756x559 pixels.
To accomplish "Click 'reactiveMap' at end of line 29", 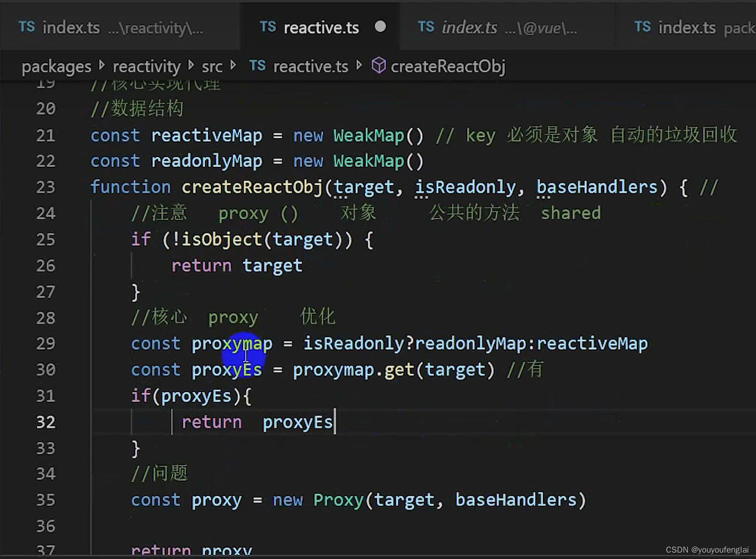I will (x=592, y=344).
